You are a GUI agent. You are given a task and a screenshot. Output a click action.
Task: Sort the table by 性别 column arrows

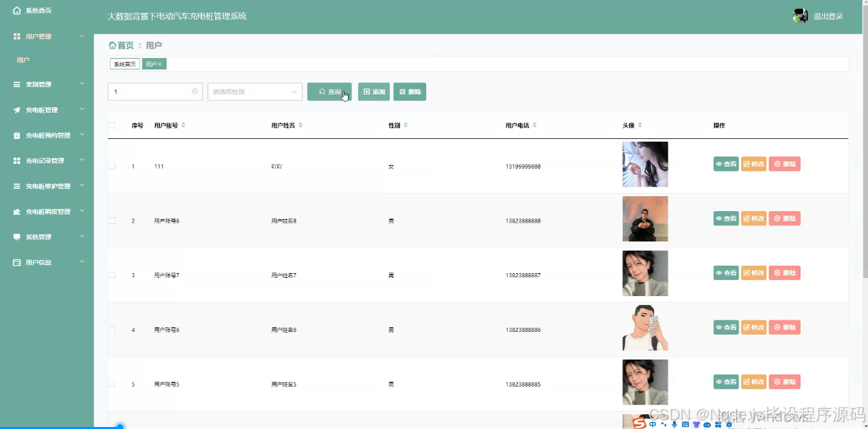pyautogui.click(x=406, y=125)
